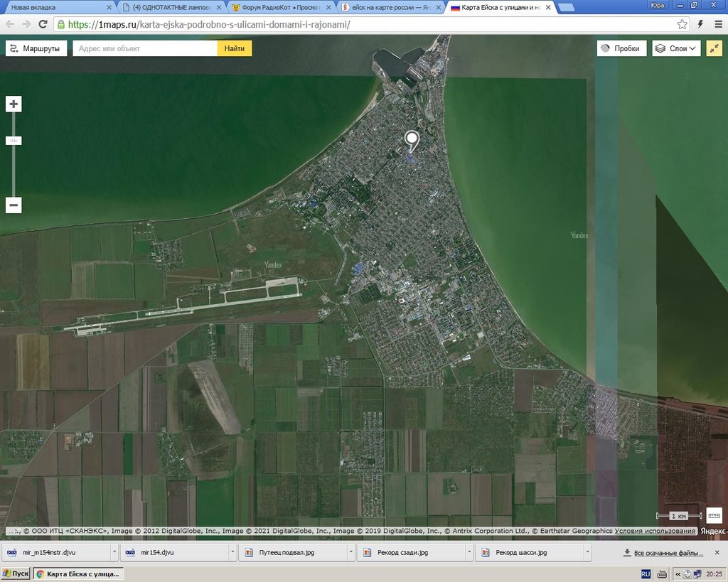Screen dimensions: 728x582
Task: Toggle the Пробки traffic layer
Action: pos(621,48)
